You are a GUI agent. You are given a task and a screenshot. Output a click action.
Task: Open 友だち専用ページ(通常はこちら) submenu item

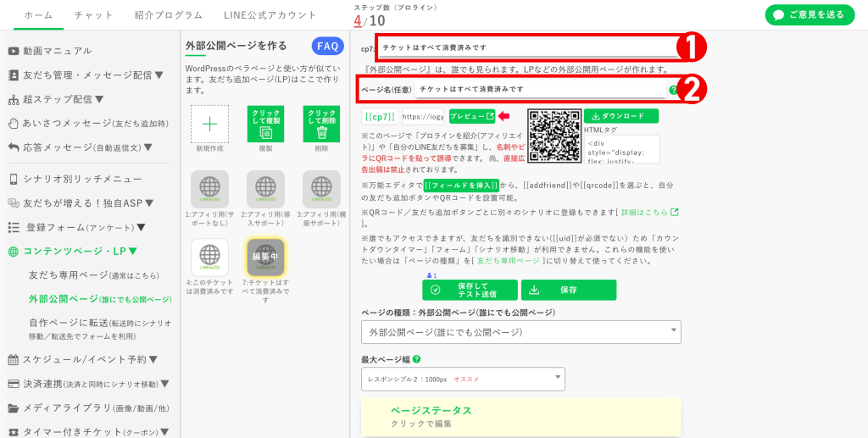93,275
